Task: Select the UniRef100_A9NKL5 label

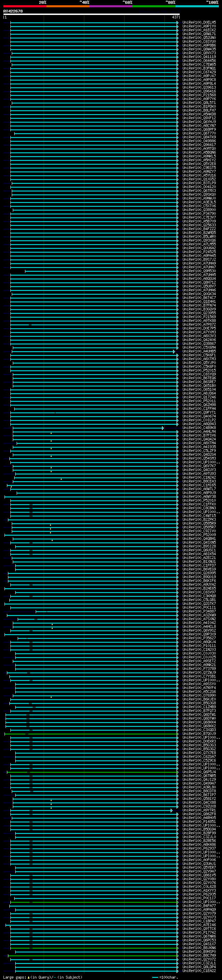Action: (199, 156)
